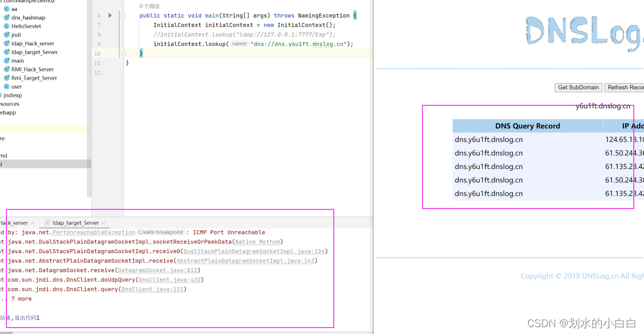644x334 pixels.
Task: Click the IP address cell 61.50.244.36
Action: (623, 153)
